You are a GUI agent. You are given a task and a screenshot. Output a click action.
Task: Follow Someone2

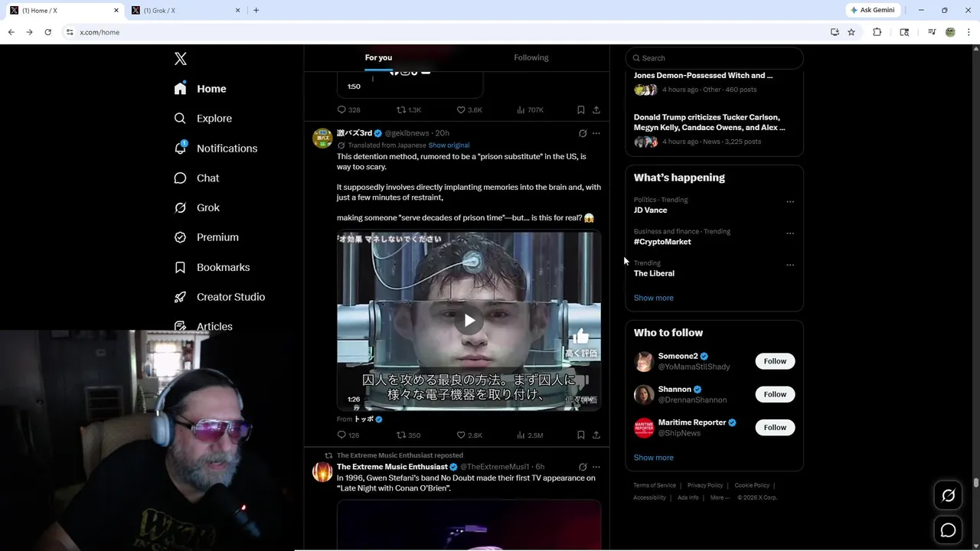pos(775,361)
